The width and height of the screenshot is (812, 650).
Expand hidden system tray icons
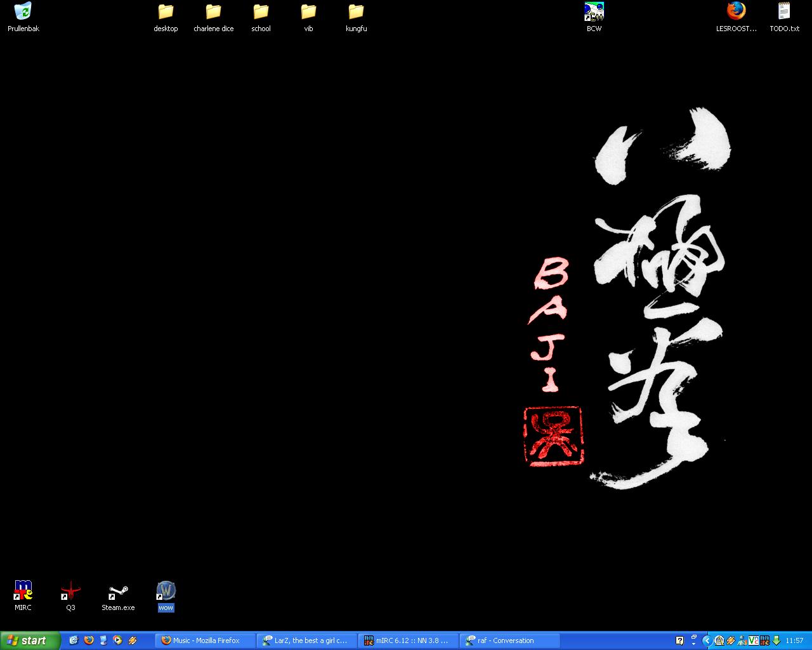click(707, 640)
